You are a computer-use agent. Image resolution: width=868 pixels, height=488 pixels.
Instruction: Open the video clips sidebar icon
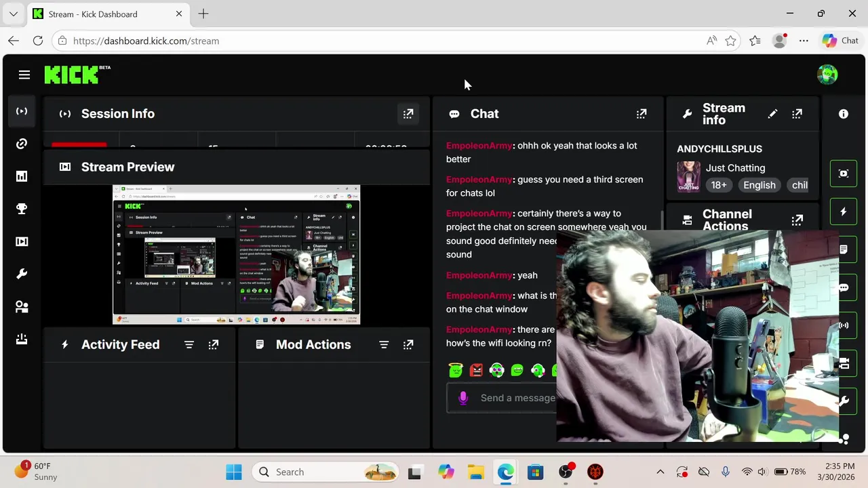22,241
